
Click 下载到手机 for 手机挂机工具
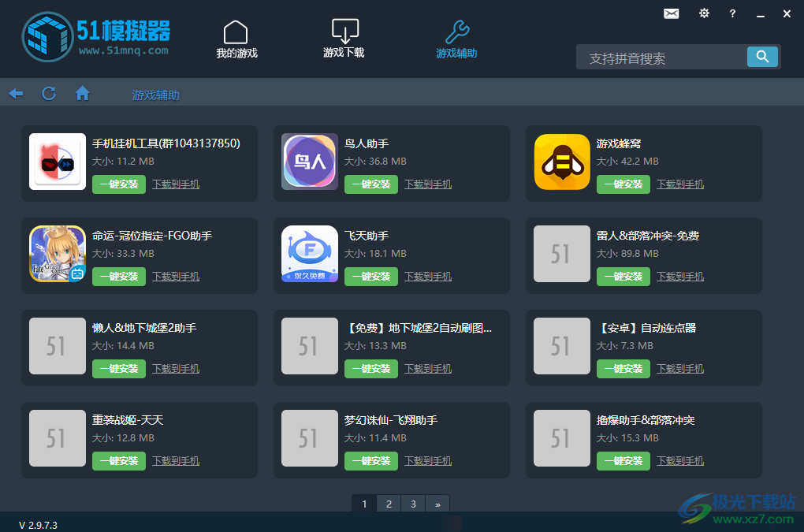pyautogui.click(x=176, y=184)
